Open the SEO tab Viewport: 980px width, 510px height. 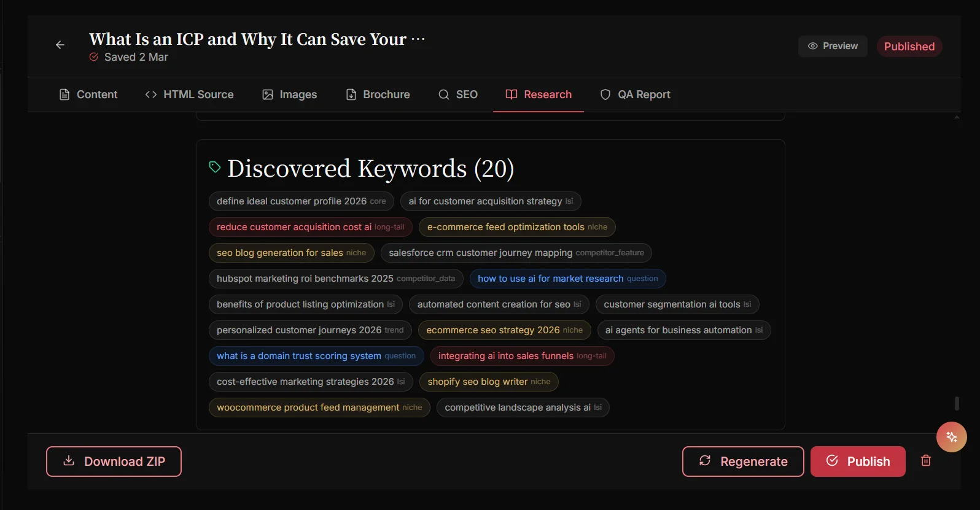tap(458, 95)
